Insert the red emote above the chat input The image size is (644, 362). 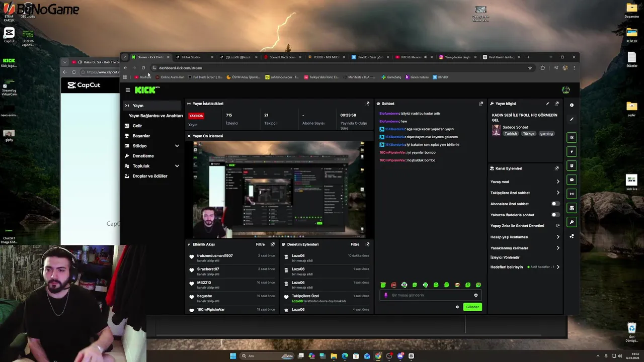(393, 285)
